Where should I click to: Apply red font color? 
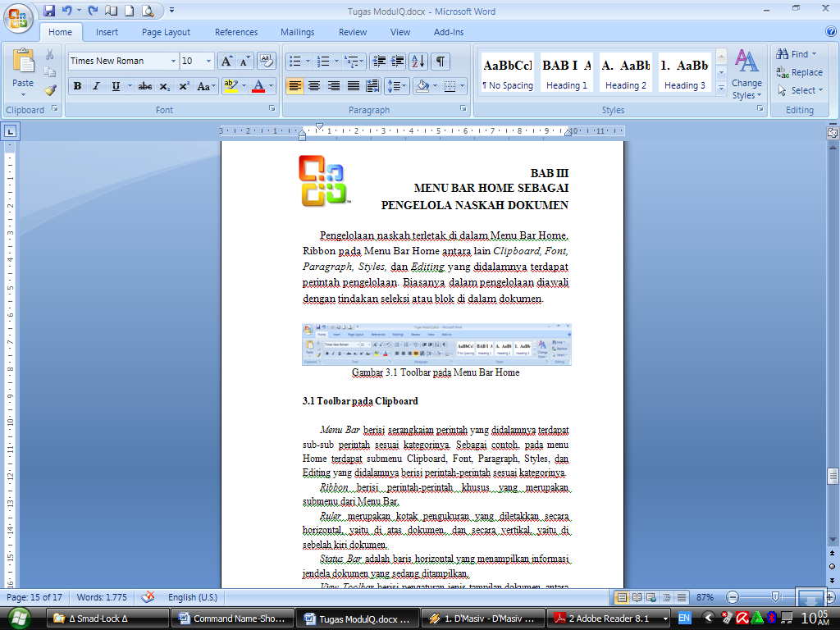258,86
